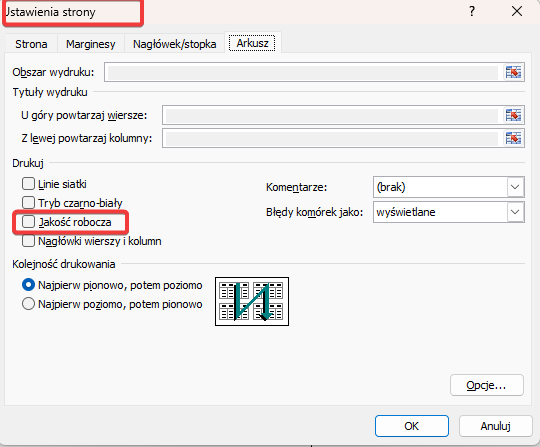540x447 pixels.
Task: Focus the U góry powtarzaj wiersze field
Action: pyautogui.click(x=332, y=115)
